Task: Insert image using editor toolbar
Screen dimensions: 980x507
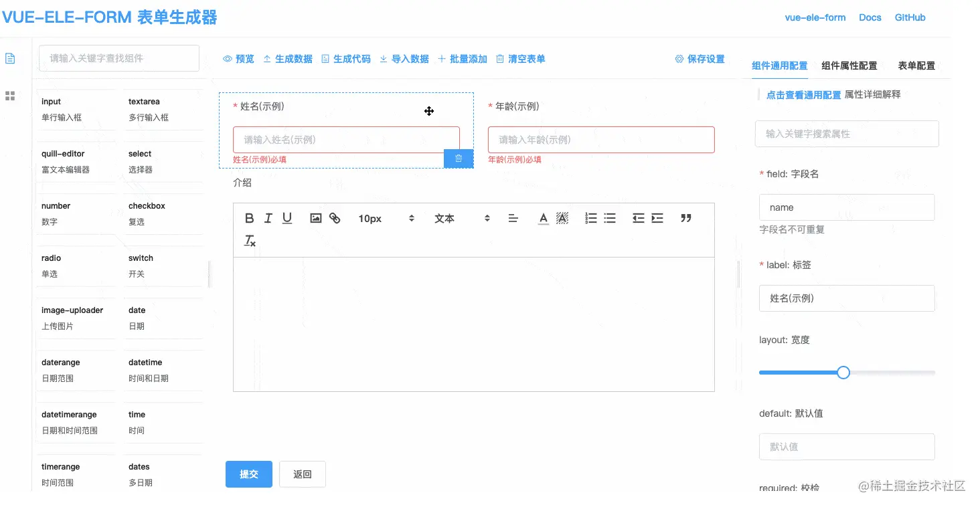Action: (316, 218)
